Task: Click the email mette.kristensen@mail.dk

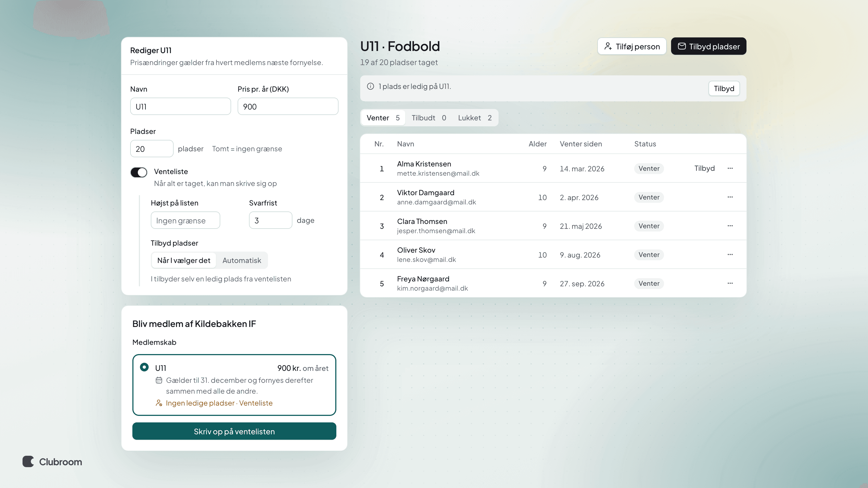Action: coord(438,174)
